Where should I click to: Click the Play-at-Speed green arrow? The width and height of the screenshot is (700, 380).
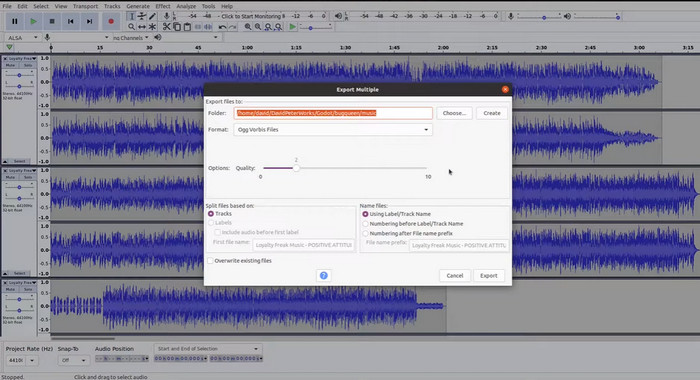tap(292, 27)
